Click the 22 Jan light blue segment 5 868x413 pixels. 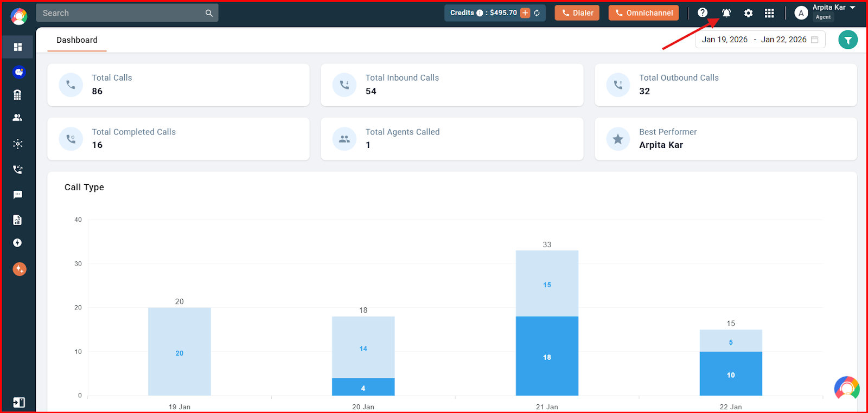(731, 341)
